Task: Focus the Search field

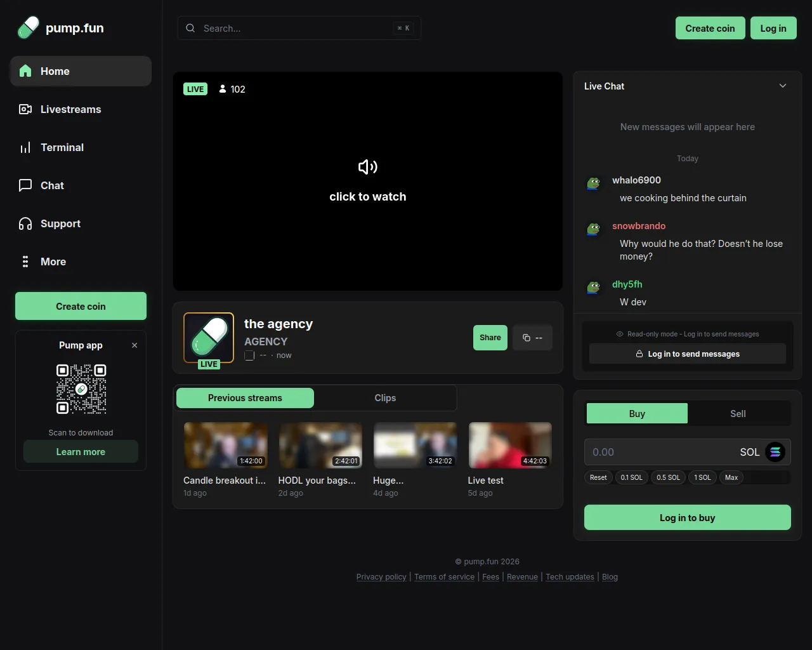Action: (299, 28)
